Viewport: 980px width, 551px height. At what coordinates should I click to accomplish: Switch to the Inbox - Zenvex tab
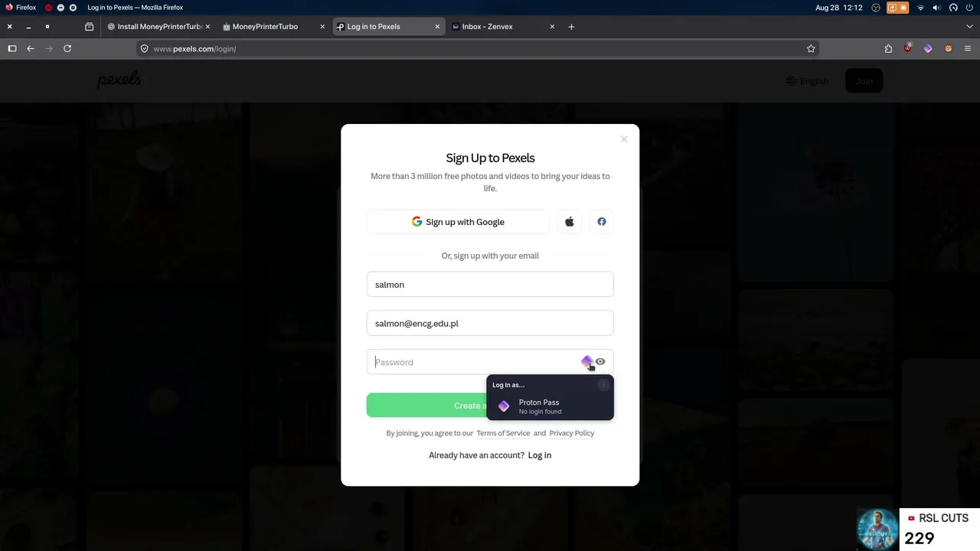pyautogui.click(x=503, y=27)
